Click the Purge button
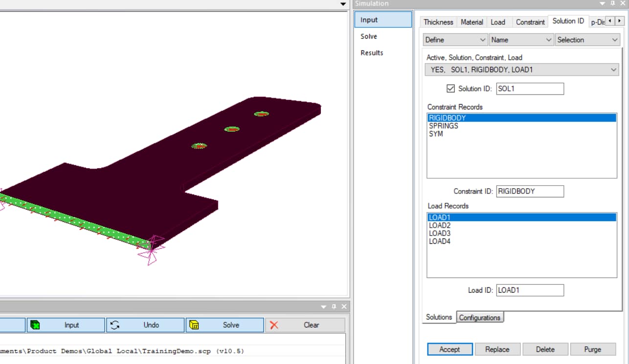The image size is (629, 364). point(593,349)
